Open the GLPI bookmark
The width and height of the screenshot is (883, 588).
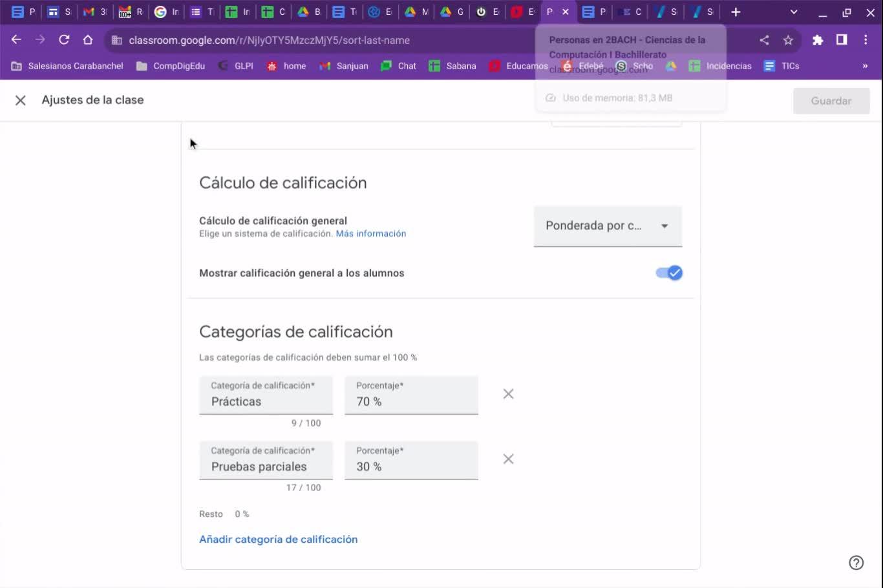click(x=236, y=66)
